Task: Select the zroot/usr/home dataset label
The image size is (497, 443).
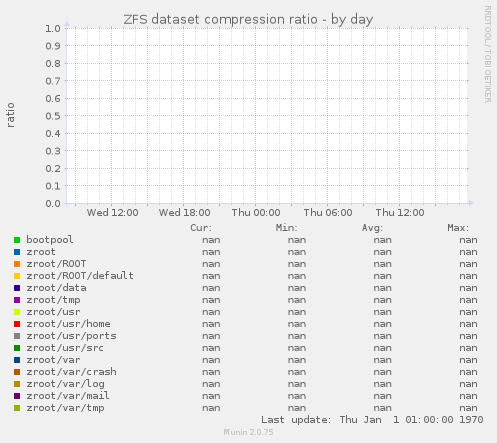Action: [x=68, y=324]
